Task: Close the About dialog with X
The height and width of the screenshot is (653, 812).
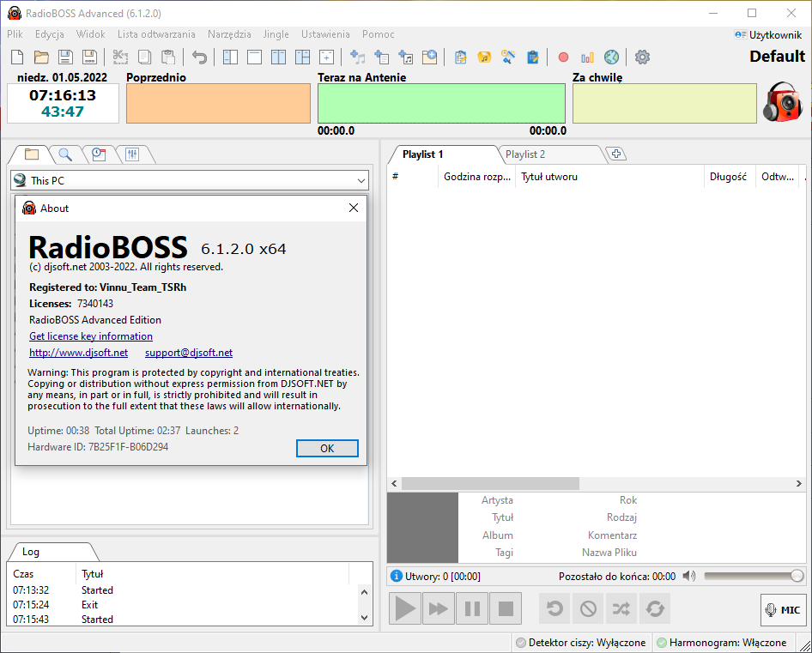Action: pos(354,208)
